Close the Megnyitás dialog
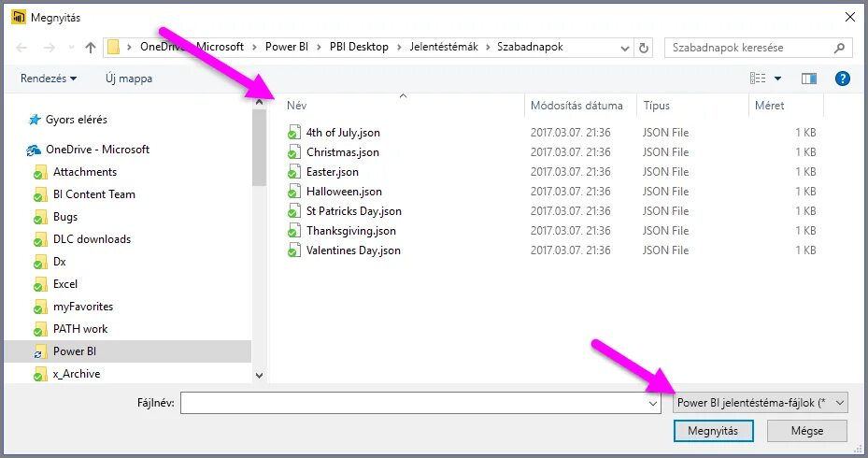Screen dimensions: 868x458 click(849, 17)
